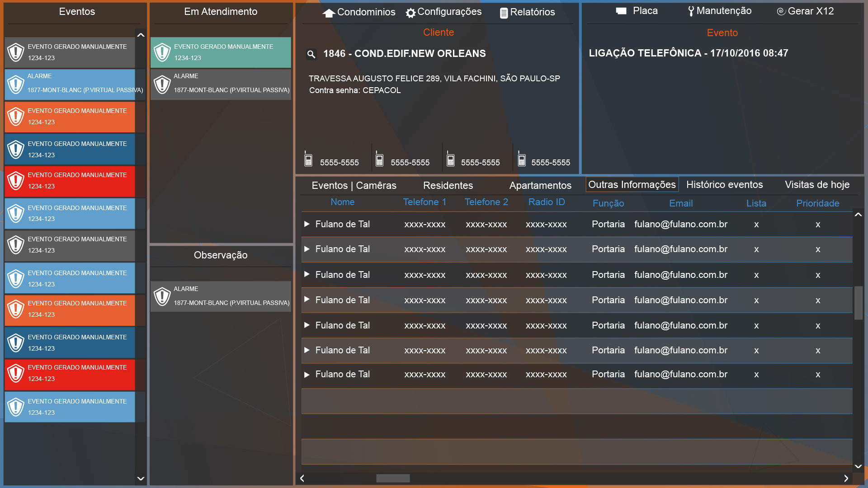Click shield icon of first gray Eventos item
The height and width of the screenshot is (488, 868).
[16, 52]
